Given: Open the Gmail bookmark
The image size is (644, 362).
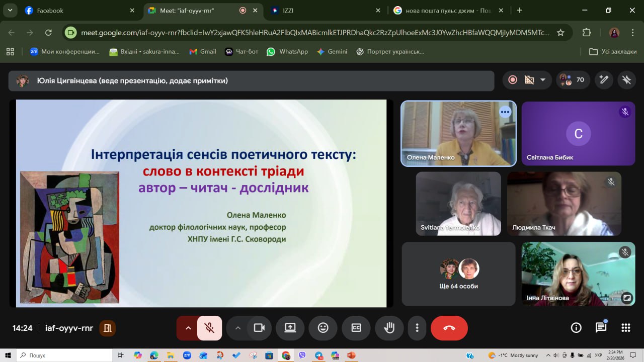Looking at the screenshot, I should click(x=203, y=51).
